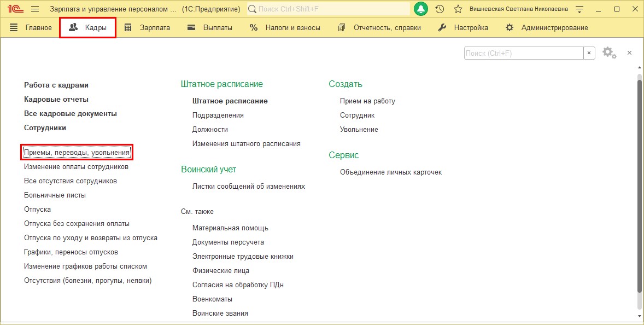Open Изменение оплаты сотрудников
Screen dimensions: 644x325
tap(76, 167)
